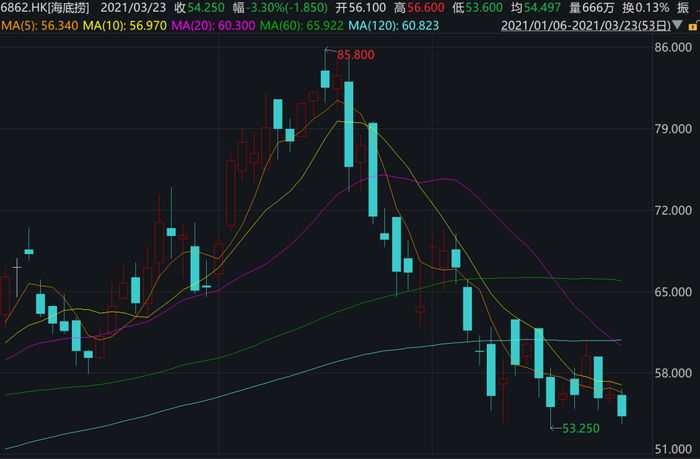
Task: Click the change 幅 -3.30%(-1.850) value
Action: 280,8
